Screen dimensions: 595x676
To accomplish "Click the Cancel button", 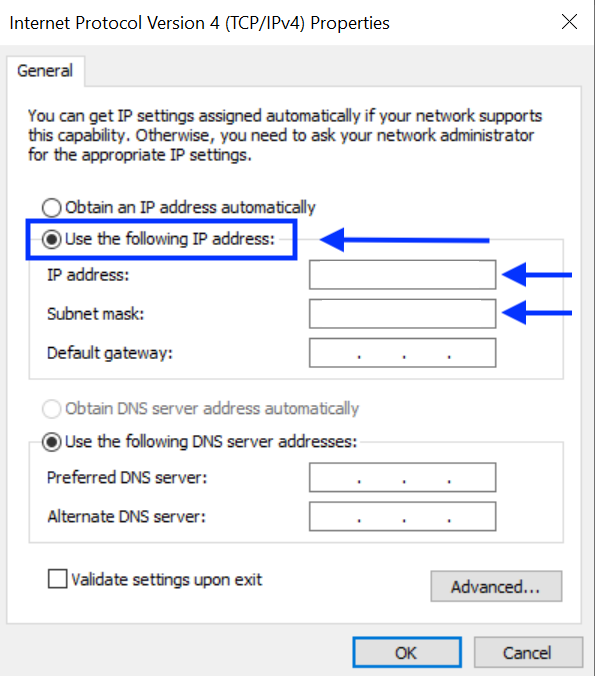I will (528, 652).
